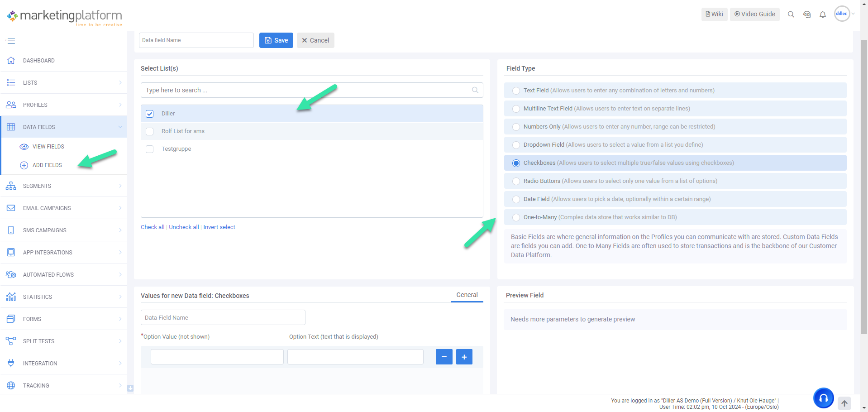
Task: Click the list search input field
Action: pyautogui.click(x=308, y=90)
